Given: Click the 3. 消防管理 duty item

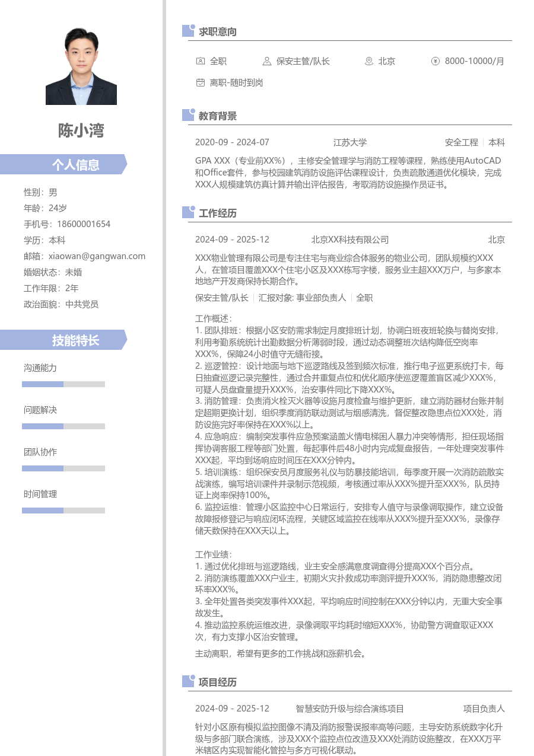Looking at the screenshot, I should [x=349, y=413].
